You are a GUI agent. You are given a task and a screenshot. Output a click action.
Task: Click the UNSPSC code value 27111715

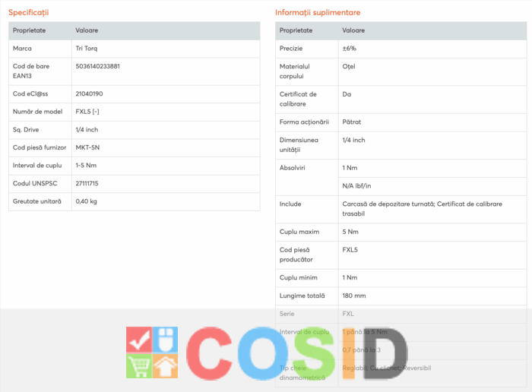(x=87, y=183)
